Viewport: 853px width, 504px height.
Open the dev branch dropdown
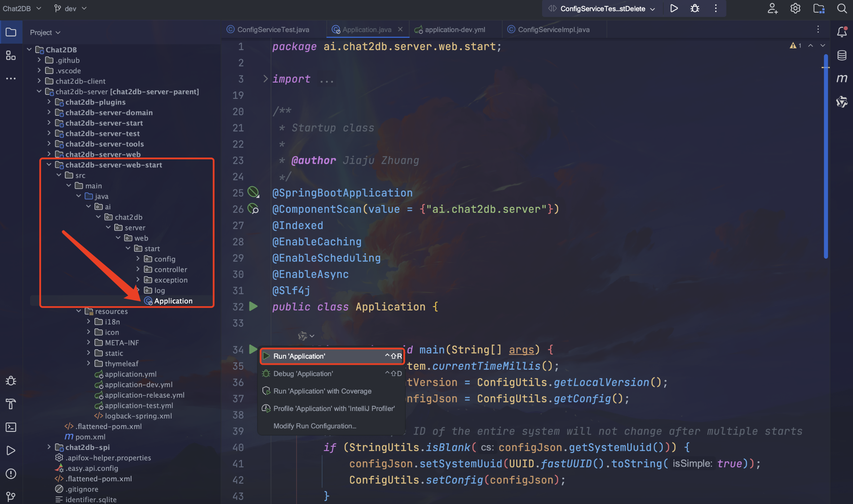pyautogui.click(x=70, y=8)
